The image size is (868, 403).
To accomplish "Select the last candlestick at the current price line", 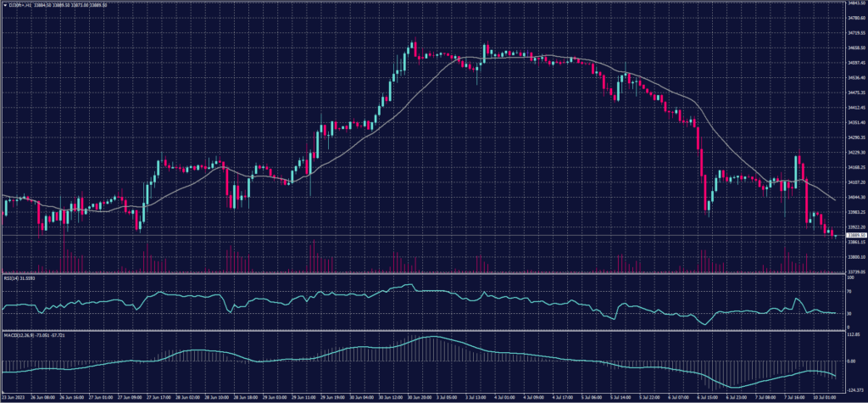I will click(835, 234).
